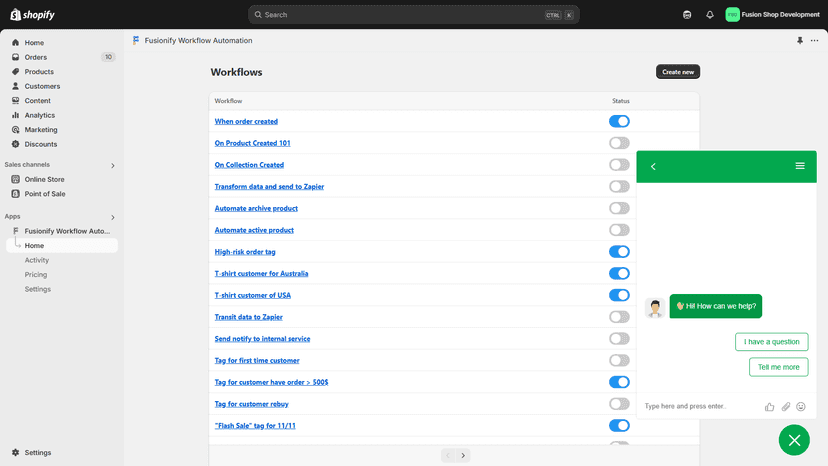828x466 pixels.
Task: Click the Marketing target icon
Action: point(15,129)
